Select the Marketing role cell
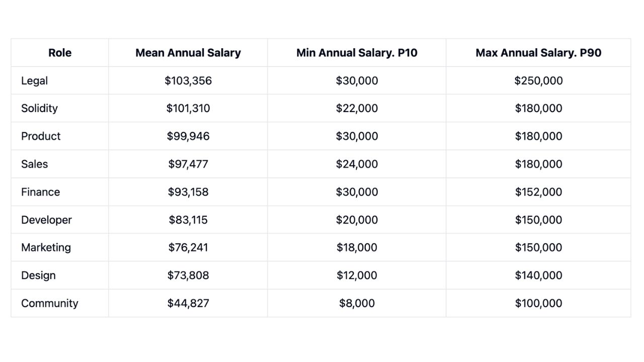This screenshot has width=644, height=362. [46, 247]
